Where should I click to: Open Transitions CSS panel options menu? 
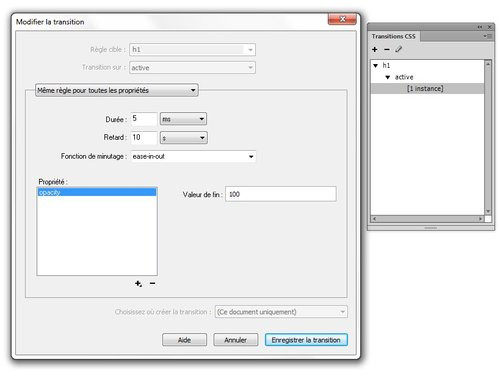click(488, 36)
